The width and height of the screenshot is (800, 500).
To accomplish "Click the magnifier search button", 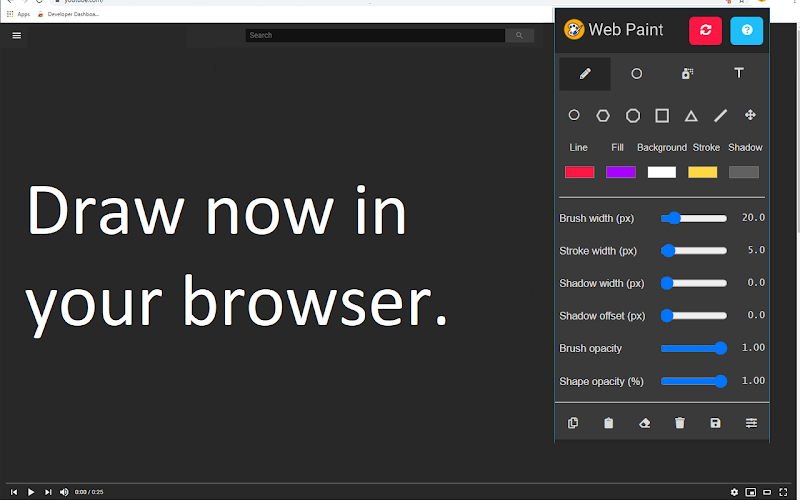I will pyautogui.click(x=519, y=35).
